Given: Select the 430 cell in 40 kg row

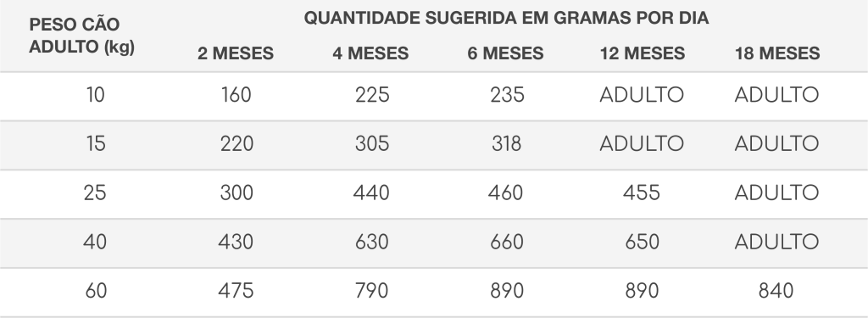Looking at the screenshot, I should [x=236, y=242].
